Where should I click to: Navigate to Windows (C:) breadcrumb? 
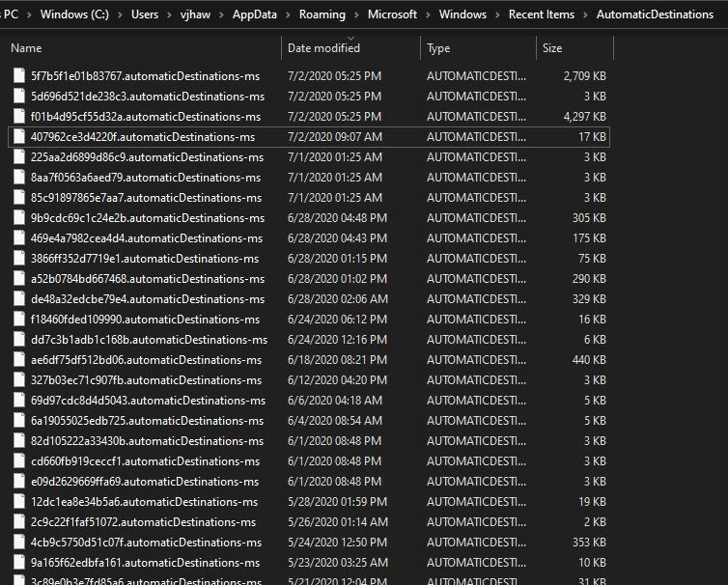click(x=74, y=14)
